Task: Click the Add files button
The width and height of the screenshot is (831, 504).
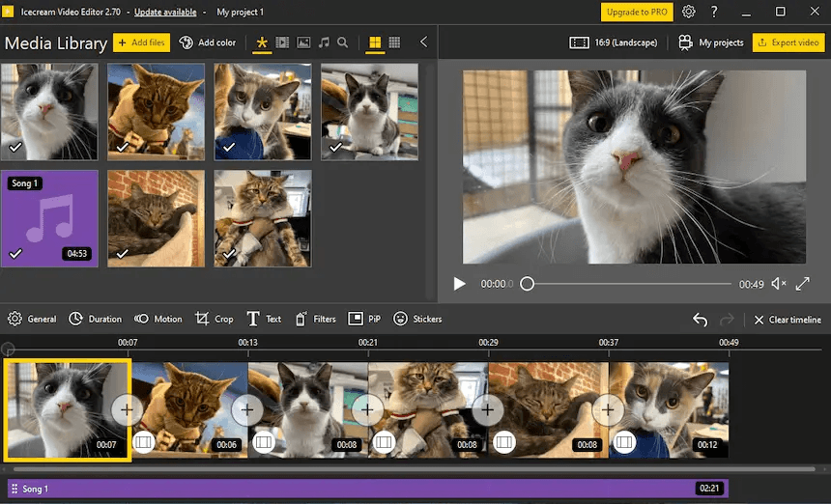Action: click(x=141, y=42)
